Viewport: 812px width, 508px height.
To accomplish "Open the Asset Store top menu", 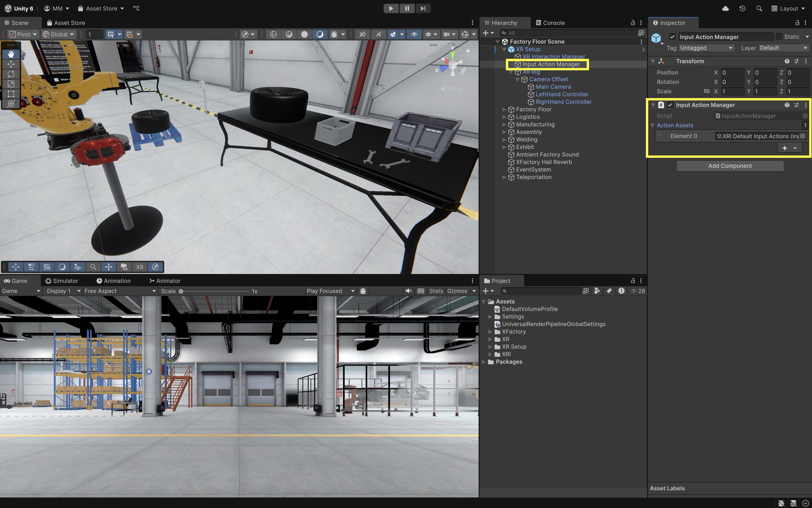I will pos(101,8).
